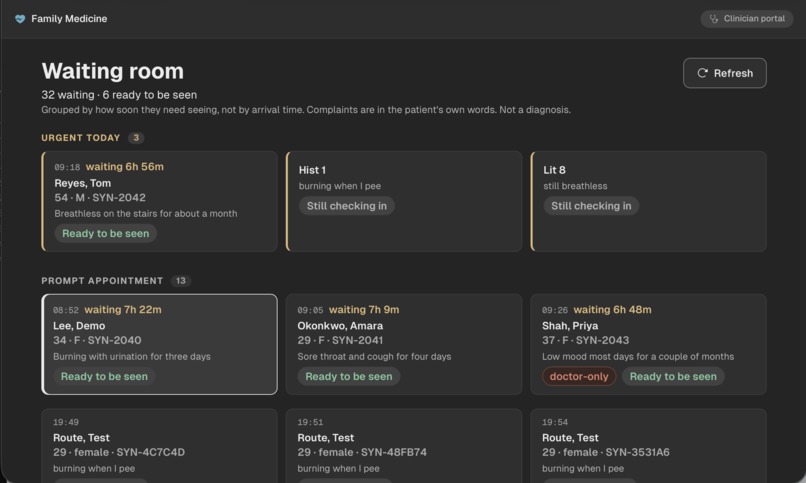Click the urgent count badge 3
This screenshot has width=806, height=483.
(x=136, y=138)
